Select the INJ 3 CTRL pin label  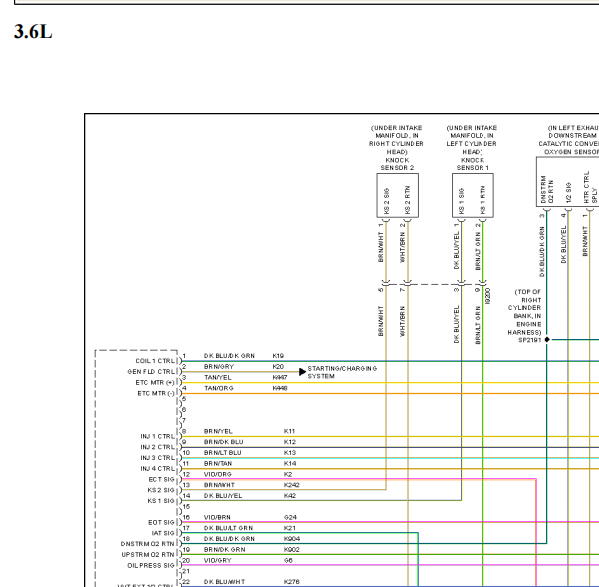tap(157, 458)
